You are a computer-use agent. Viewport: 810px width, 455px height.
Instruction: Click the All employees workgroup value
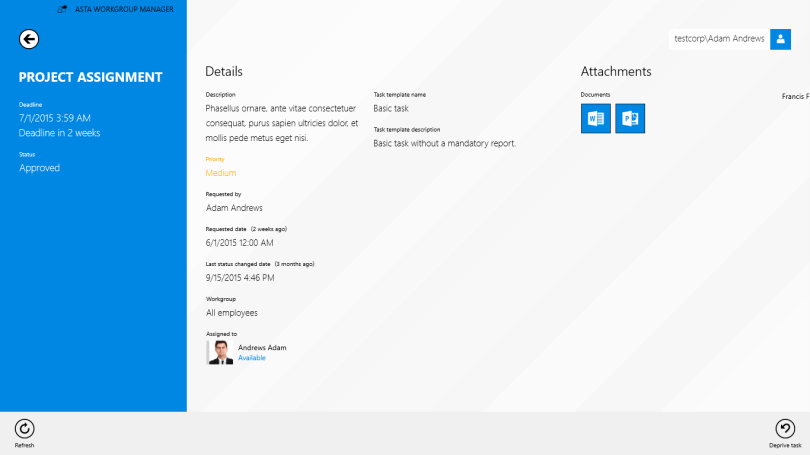click(232, 313)
